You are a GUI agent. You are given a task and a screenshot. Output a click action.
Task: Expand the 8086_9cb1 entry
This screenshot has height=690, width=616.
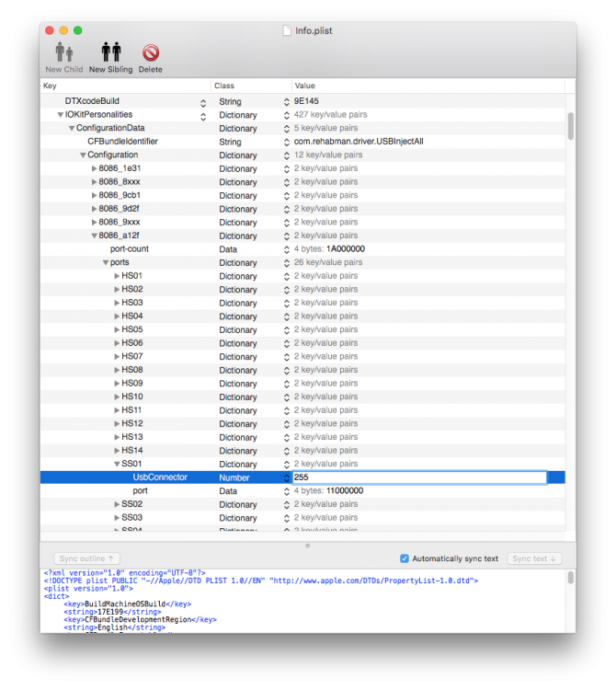click(94, 195)
